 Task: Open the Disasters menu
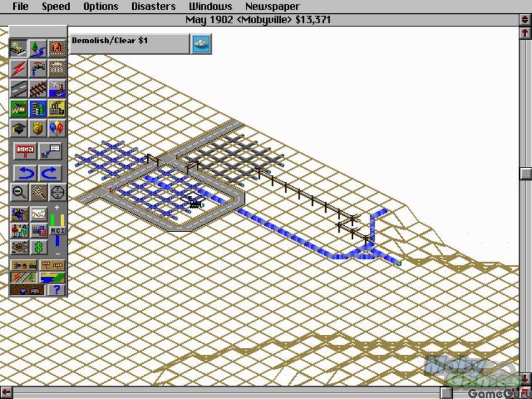point(154,6)
